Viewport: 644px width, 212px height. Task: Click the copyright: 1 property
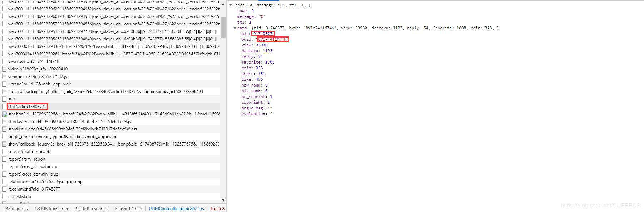(256, 102)
